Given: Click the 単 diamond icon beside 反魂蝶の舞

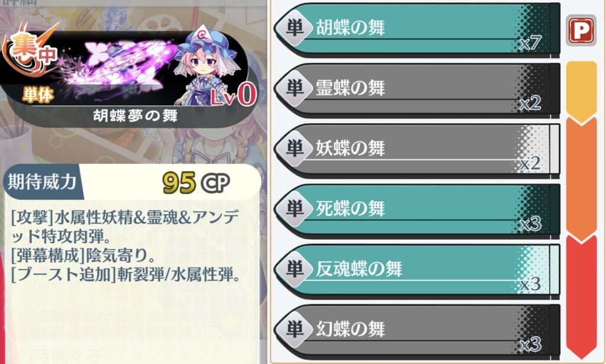Looking at the screenshot, I should [295, 269].
